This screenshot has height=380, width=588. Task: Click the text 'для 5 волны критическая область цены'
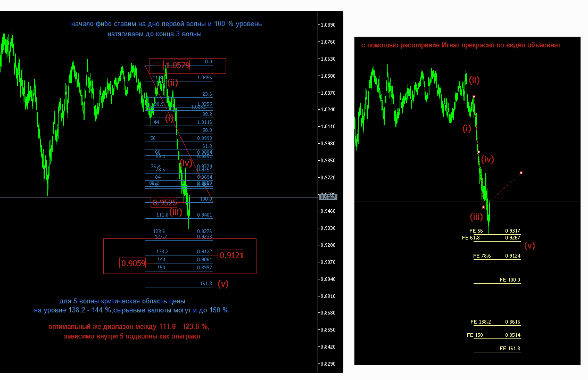point(122,301)
